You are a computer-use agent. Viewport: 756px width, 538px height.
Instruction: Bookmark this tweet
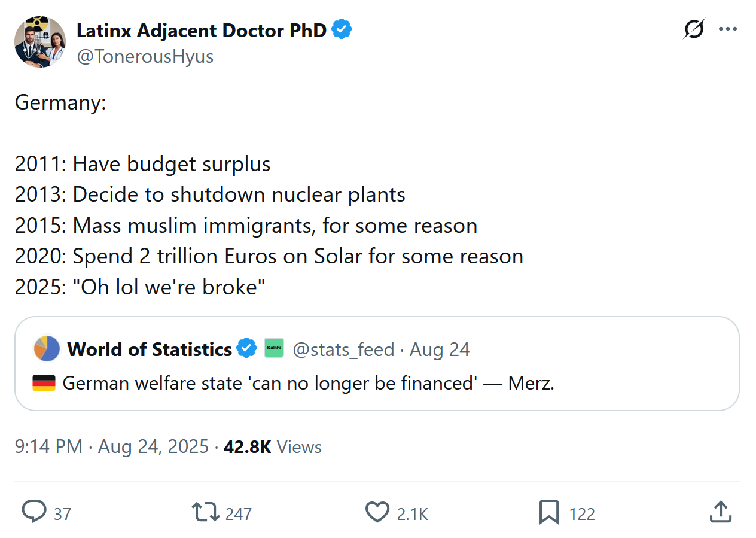click(x=549, y=513)
